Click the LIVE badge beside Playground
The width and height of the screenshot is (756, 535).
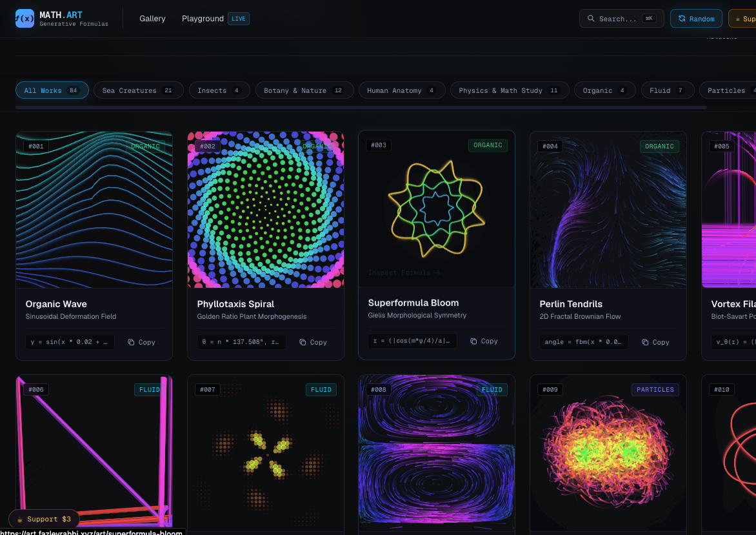click(x=238, y=19)
